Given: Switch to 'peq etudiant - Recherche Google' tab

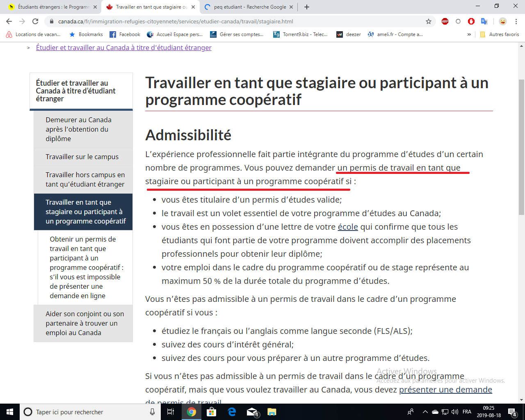Looking at the screenshot, I should (250, 7).
